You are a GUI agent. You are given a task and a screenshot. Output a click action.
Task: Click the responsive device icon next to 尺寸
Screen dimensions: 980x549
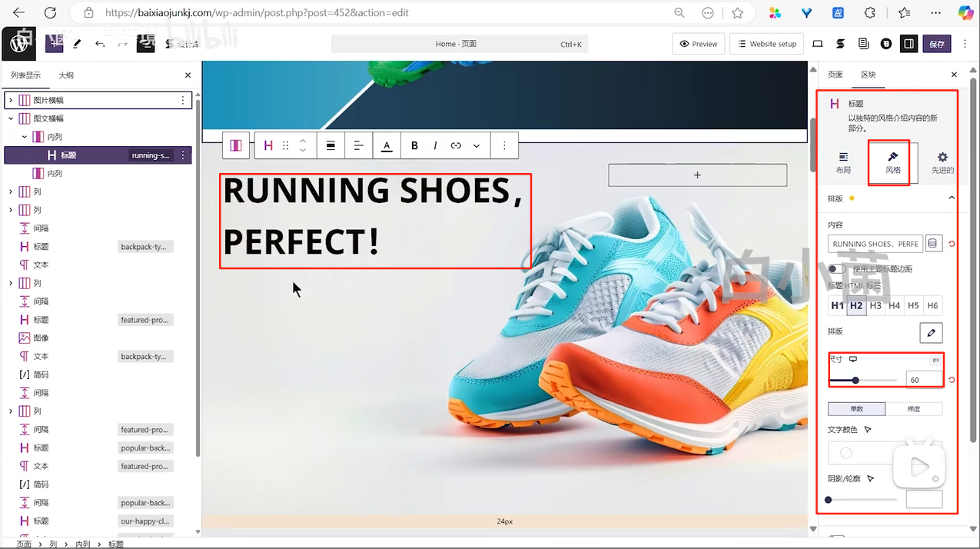[x=853, y=359]
